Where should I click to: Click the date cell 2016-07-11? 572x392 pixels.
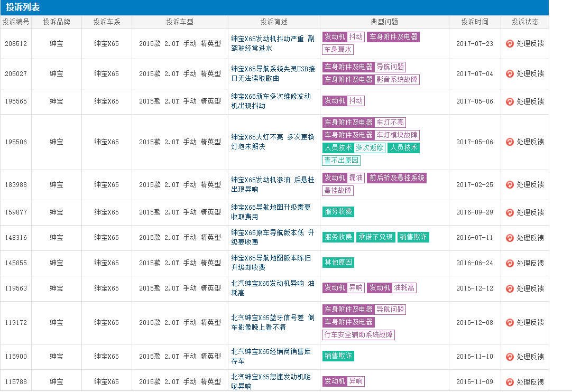475,238
